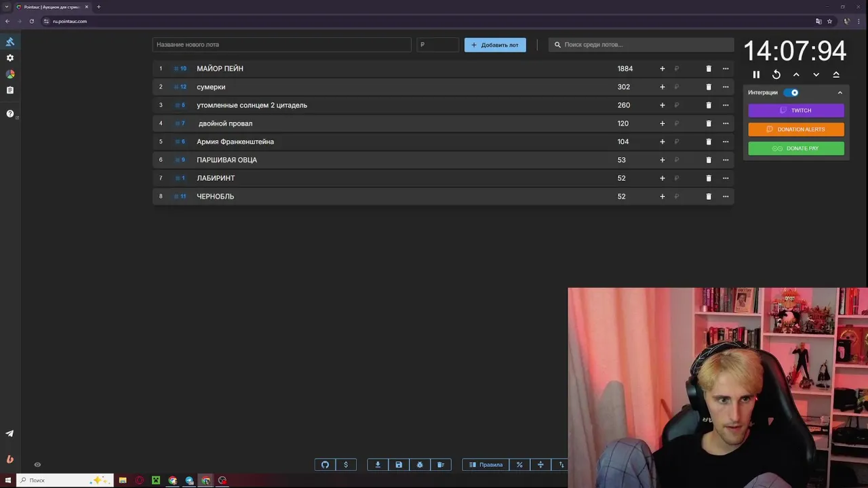
Task: Open more options for Армия Франкенштейна
Action: click(x=726, y=142)
